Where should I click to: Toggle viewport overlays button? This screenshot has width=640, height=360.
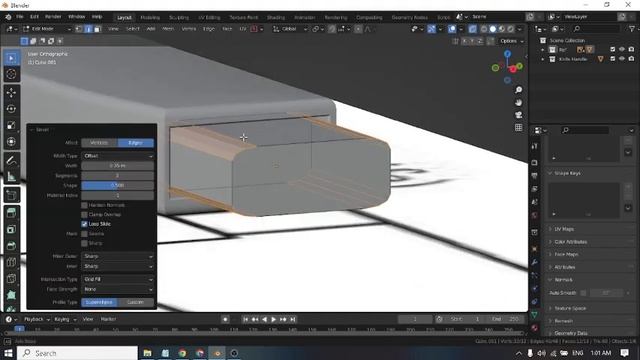(x=452, y=29)
